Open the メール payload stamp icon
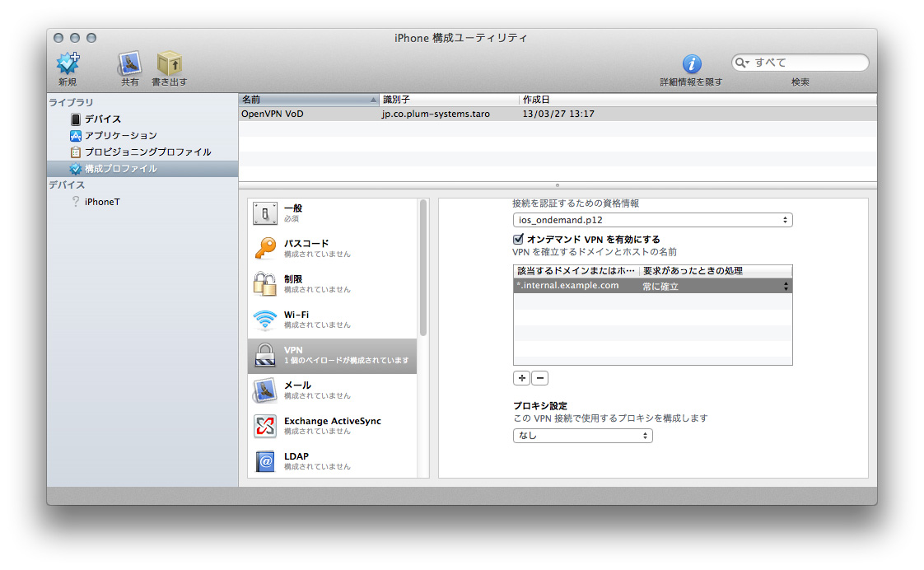The width and height of the screenshot is (924, 570). (265, 390)
